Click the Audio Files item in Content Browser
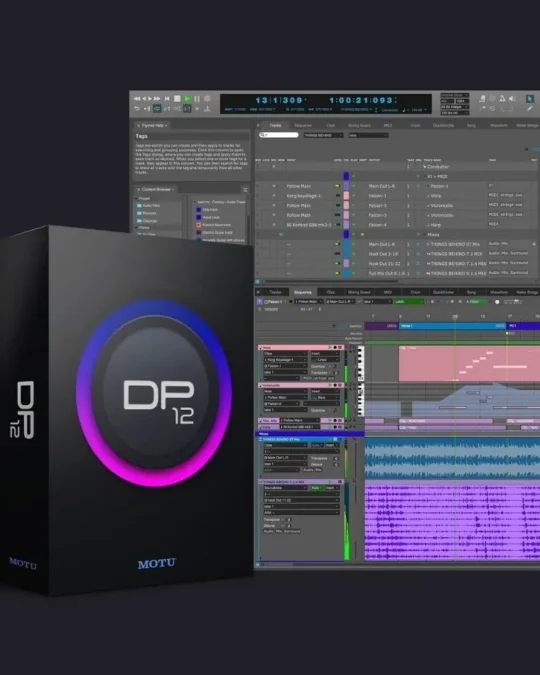This screenshot has width=540, height=675. (148, 206)
